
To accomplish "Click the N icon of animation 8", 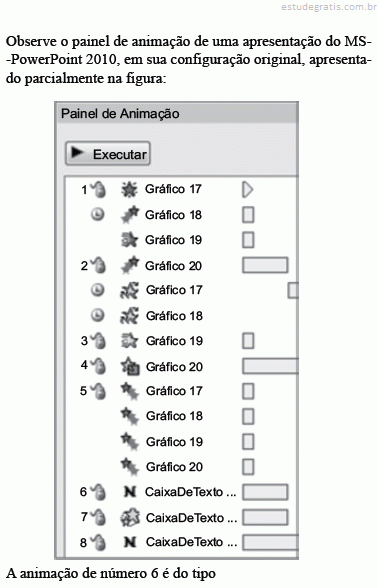I will tap(130, 542).
